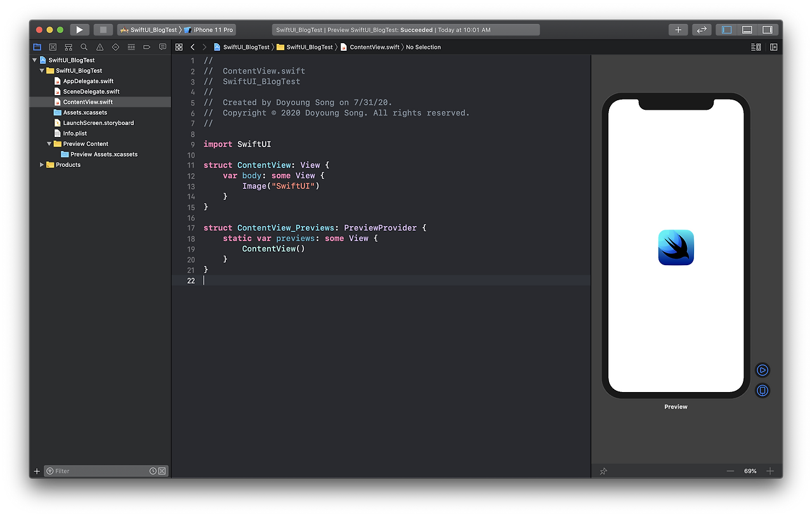The height and width of the screenshot is (517, 812).
Task: Toggle the debug area visibility
Action: [x=747, y=30]
